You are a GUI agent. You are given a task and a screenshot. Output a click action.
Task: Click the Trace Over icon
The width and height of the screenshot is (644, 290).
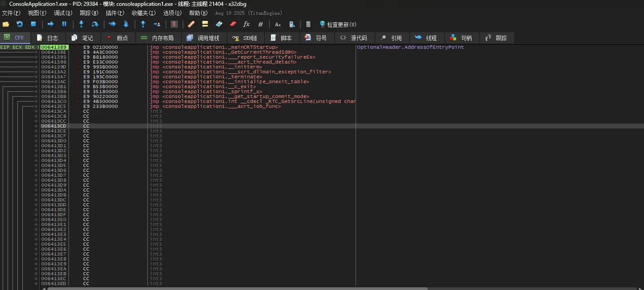click(x=126, y=24)
